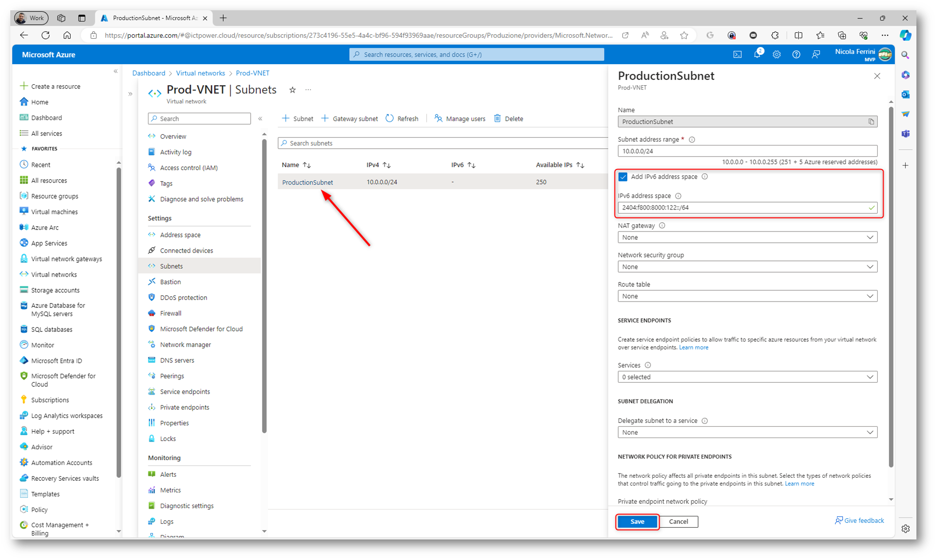Open the help question mark icon
Viewport: 937px width, 560px height.
796,55
